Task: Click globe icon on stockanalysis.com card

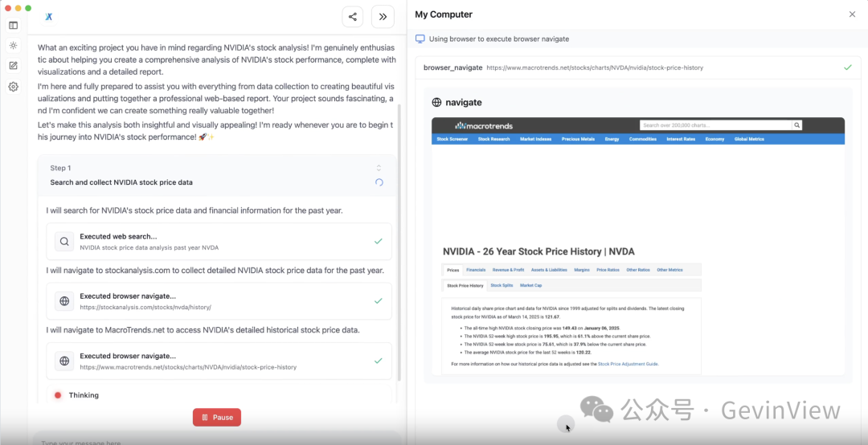Action: [64, 301]
